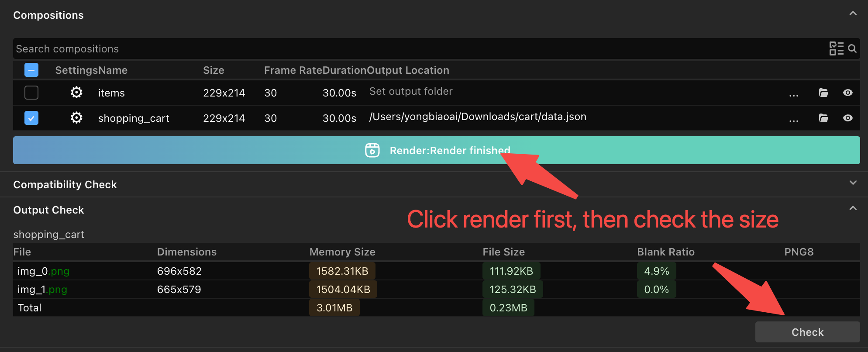This screenshot has width=868, height=352.
Task: Open settings gear for items composition
Action: coord(76,93)
